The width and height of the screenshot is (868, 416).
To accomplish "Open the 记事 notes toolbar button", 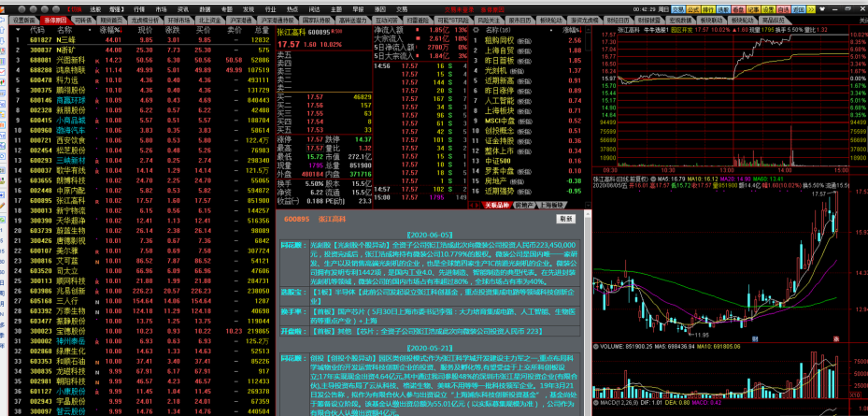I will pyautogui.click(x=753, y=9).
